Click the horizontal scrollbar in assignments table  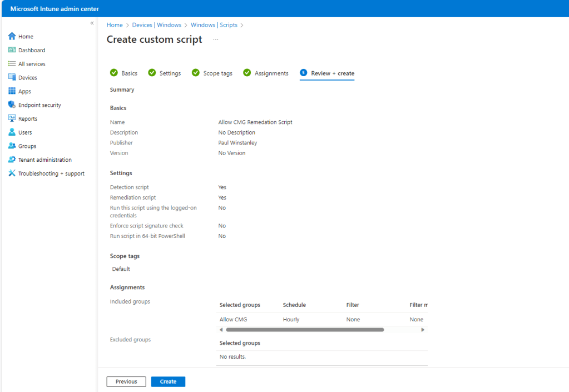tap(305, 330)
